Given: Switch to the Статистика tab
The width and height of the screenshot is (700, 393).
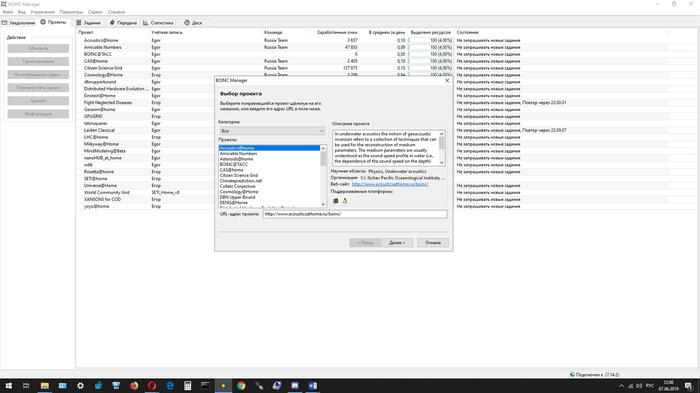Looking at the screenshot, I should click(x=158, y=23).
